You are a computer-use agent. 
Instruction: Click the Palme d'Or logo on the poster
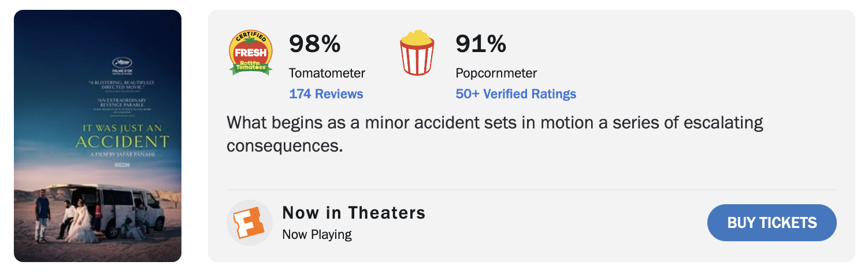(121, 65)
